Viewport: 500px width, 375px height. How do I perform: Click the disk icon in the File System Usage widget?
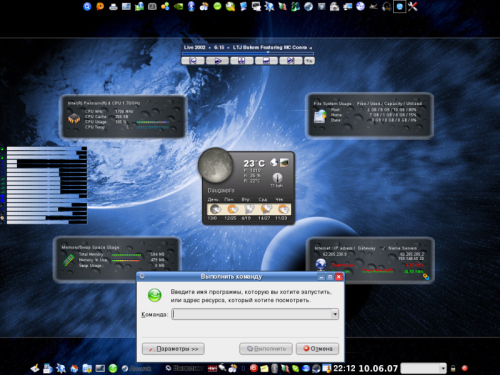320,116
